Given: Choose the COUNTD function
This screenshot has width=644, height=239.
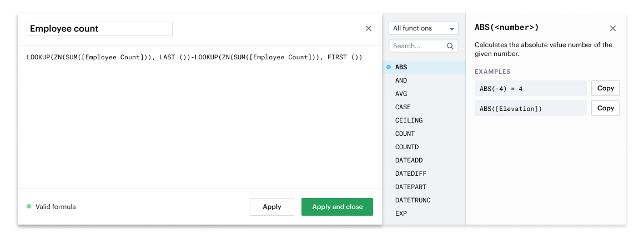Looking at the screenshot, I should (407, 147).
